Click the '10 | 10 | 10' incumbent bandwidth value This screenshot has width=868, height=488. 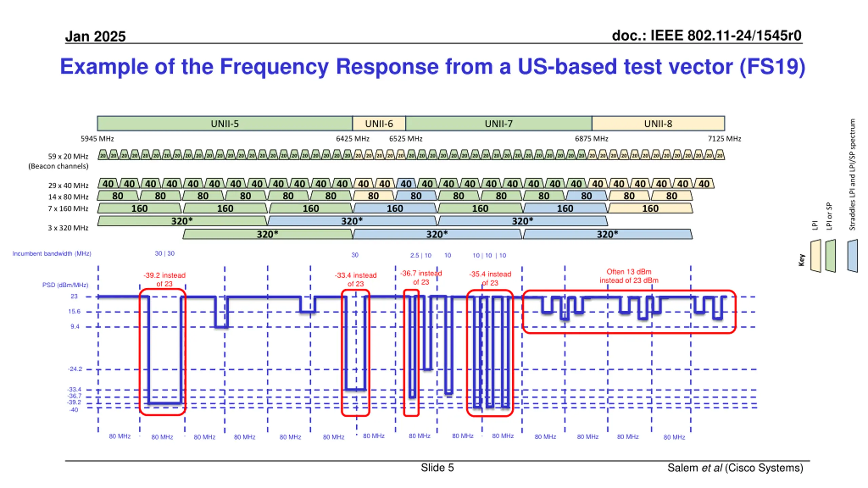coord(489,256)
